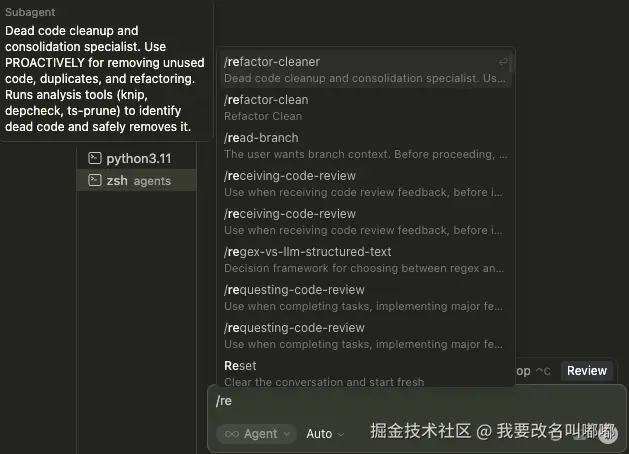Switch to the zsh agents terminal
The height and width of the screenshot is (454, 629).
click(138, 181)
